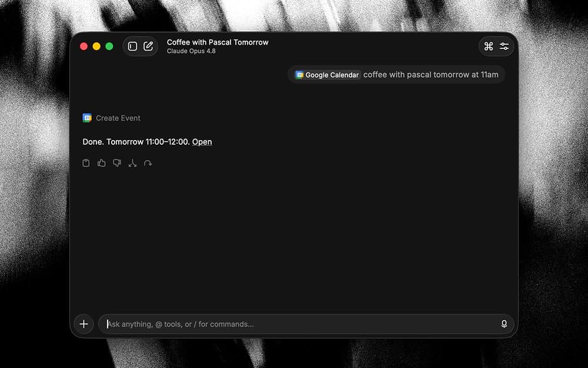Screen dimensions: 588x368
Task: Minimize the window with yellow button
Action: tap(96, 46)
